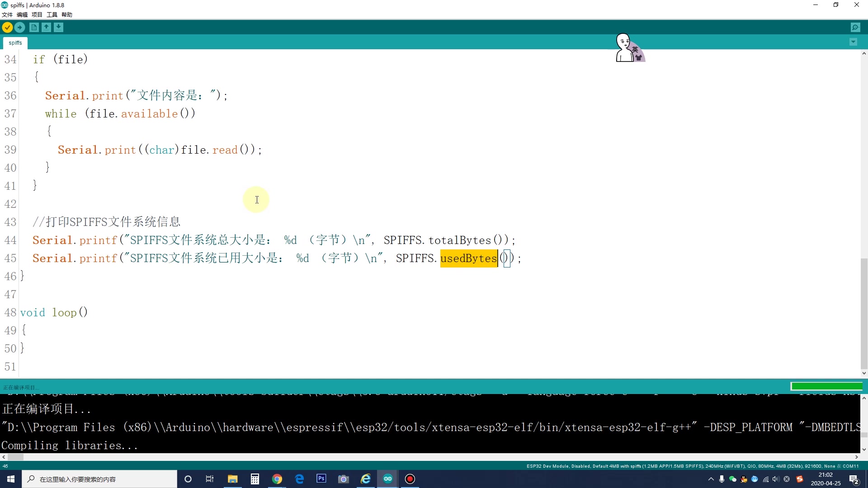Click the horizontal scrollbar right arrow
The image size is (868, 488).
856,457
